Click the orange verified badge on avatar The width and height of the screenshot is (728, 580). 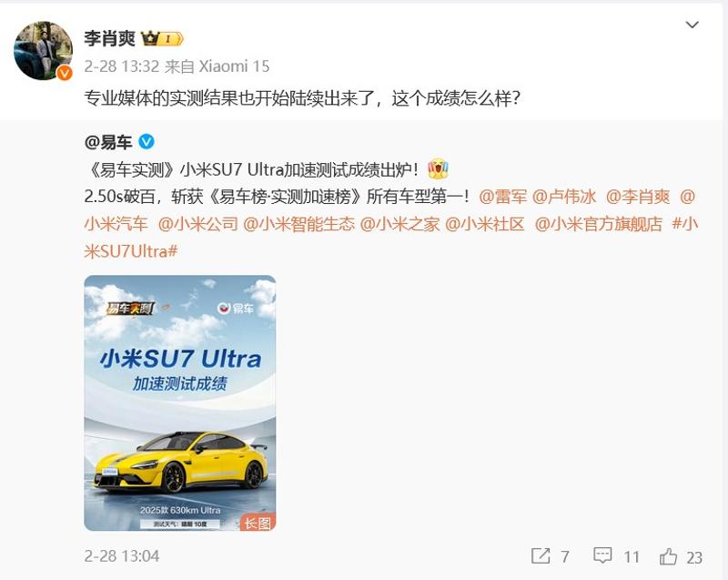point(65,73)
